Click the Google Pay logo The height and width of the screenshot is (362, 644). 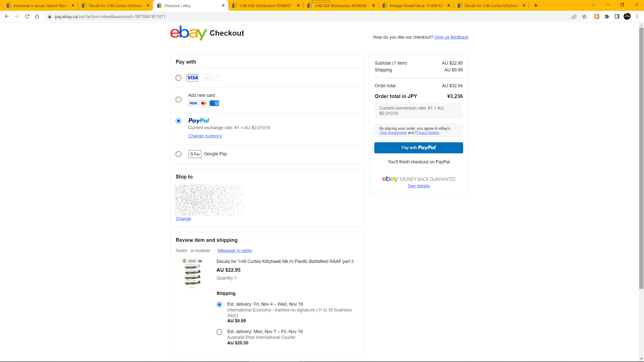coord(195,154)
